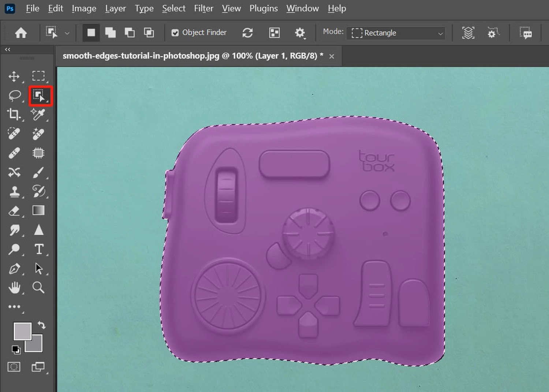
Task: Open Object Finder gear settings
Action: [x=300, y=33]
